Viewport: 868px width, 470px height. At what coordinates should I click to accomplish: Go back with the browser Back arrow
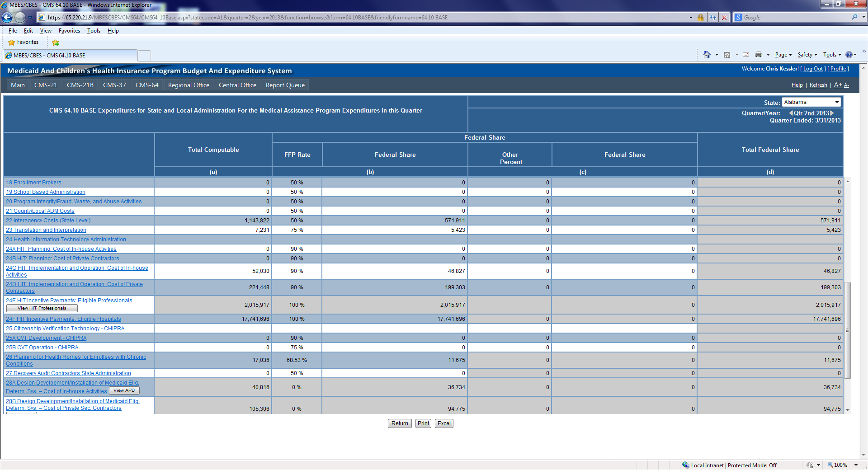coord(7,18)
